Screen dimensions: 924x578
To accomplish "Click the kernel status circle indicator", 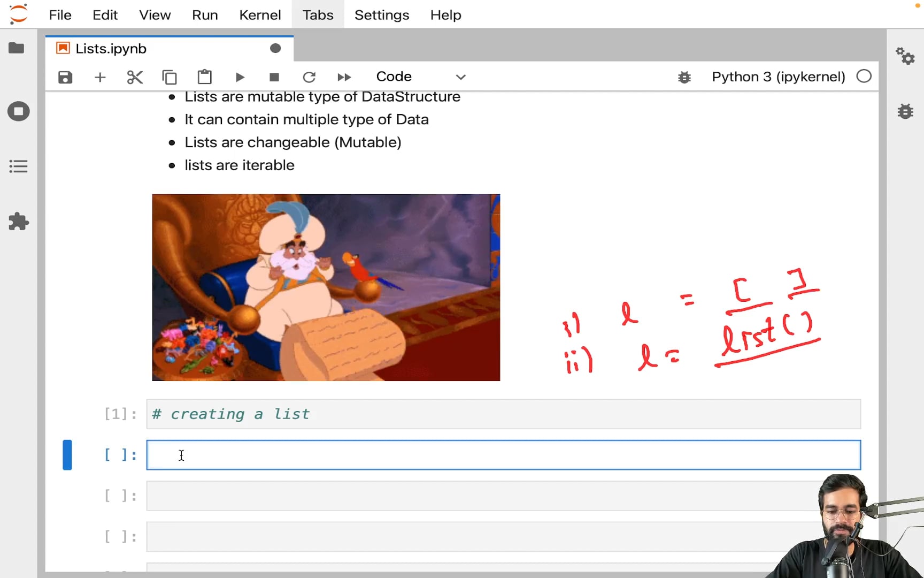I will (864, 77).
